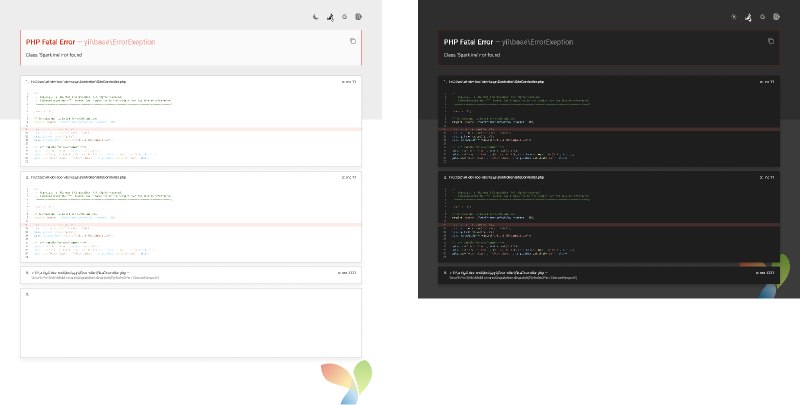
Task: Click frame 3 line number in light page
Action: pyautogui.click(x=347, y=273)
